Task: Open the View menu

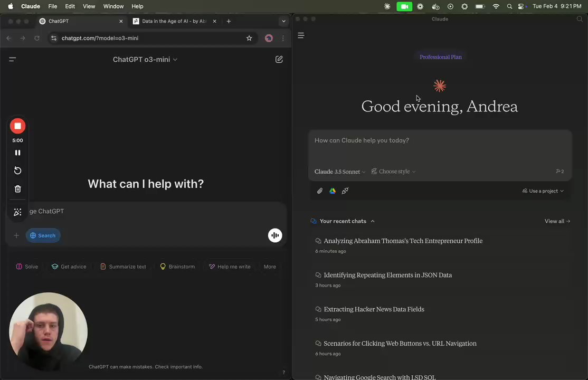Action: coord(89,6)
